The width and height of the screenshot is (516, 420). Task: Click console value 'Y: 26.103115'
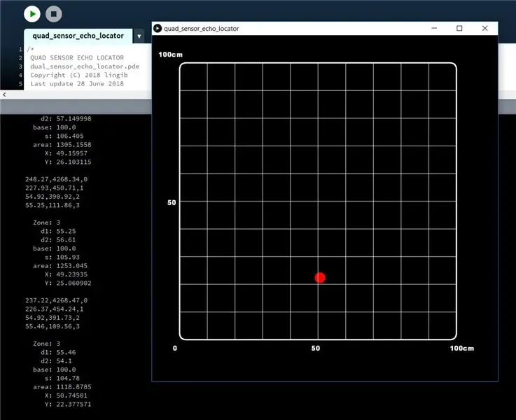[68, 162]
